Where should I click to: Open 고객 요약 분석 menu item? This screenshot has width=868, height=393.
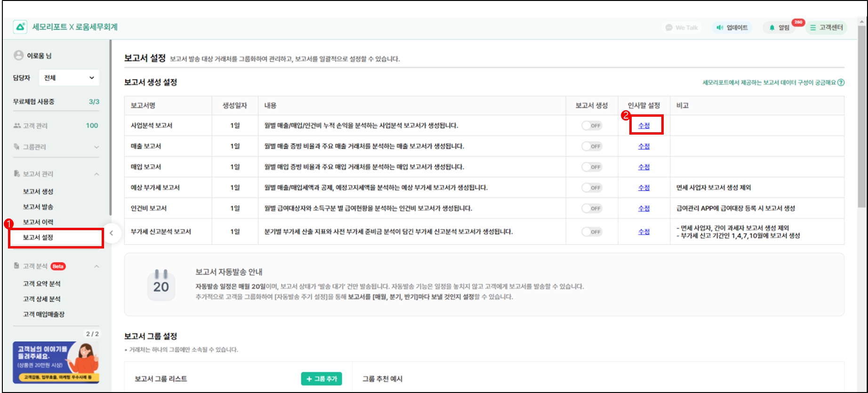pyautogui.click(x=42, y=283)
